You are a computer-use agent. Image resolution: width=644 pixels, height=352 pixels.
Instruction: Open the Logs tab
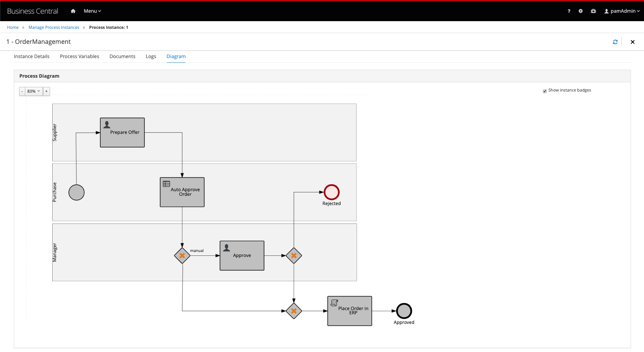coord(151,56)
